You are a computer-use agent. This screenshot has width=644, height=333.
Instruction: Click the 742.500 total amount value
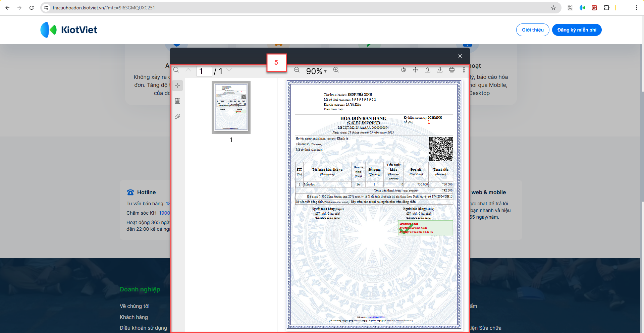[447, 190]
